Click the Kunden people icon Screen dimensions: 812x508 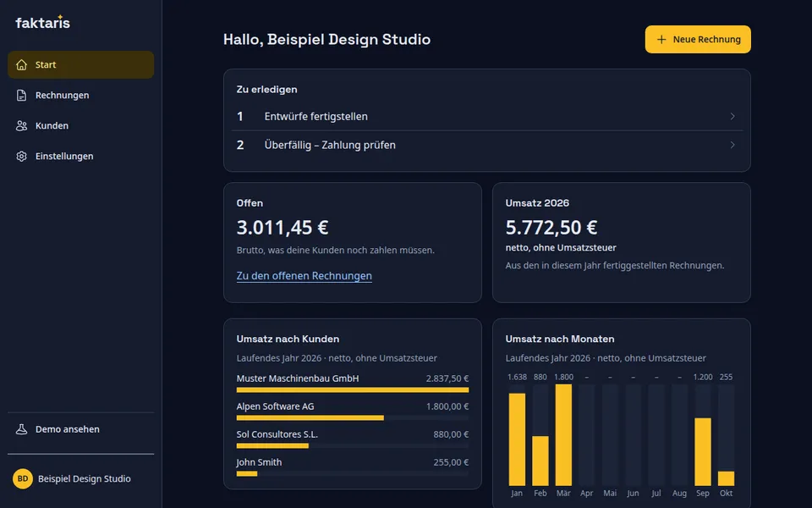(x=21, y=126)
